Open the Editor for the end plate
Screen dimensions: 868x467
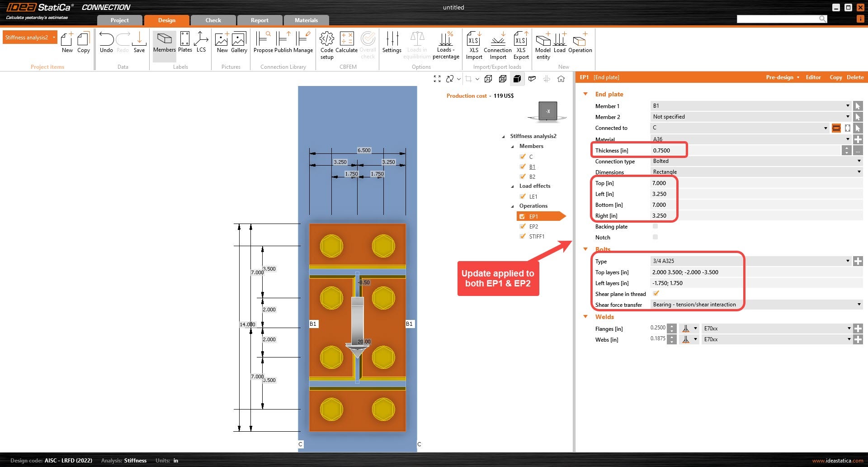813,77
